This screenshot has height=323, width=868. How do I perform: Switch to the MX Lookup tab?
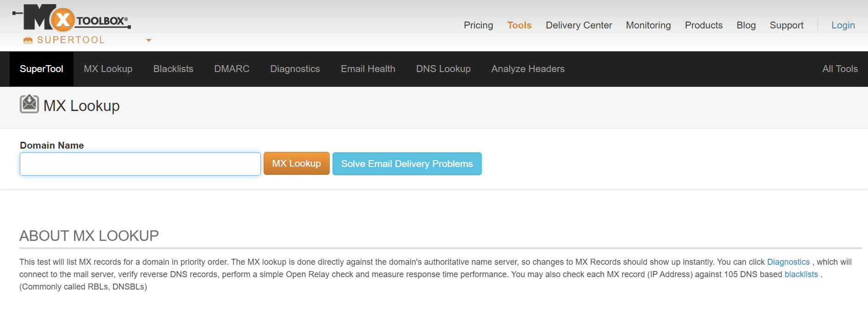pos(108,69)
